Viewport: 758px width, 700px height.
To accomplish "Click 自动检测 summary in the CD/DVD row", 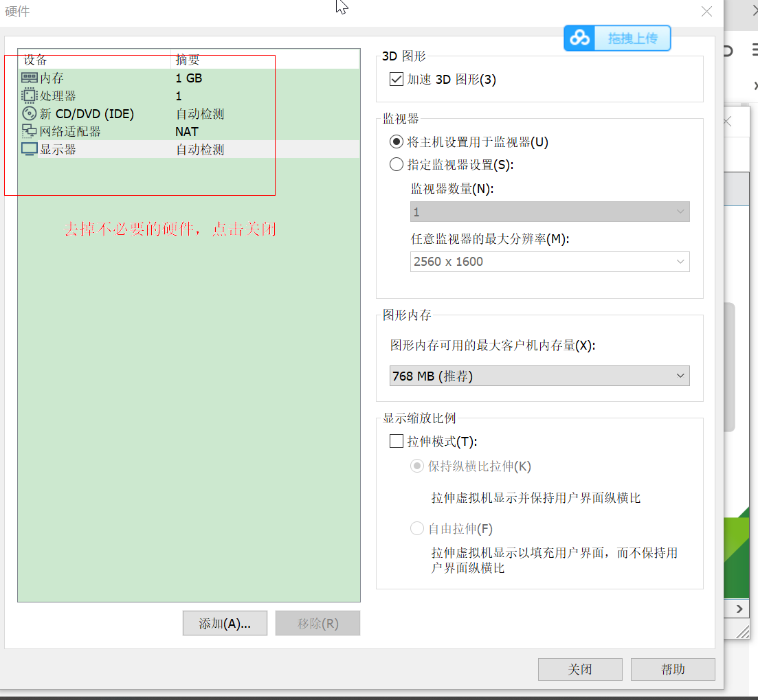I will point(200,114).
